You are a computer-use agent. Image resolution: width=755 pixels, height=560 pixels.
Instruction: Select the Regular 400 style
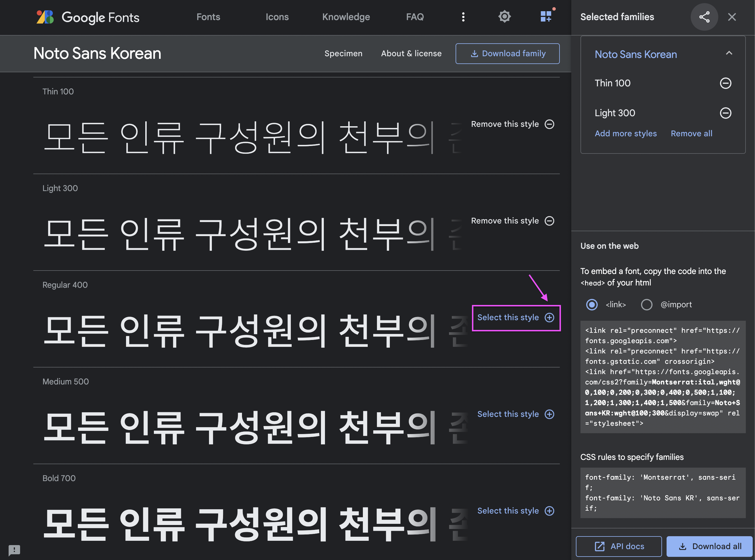[x=516, y=317]
